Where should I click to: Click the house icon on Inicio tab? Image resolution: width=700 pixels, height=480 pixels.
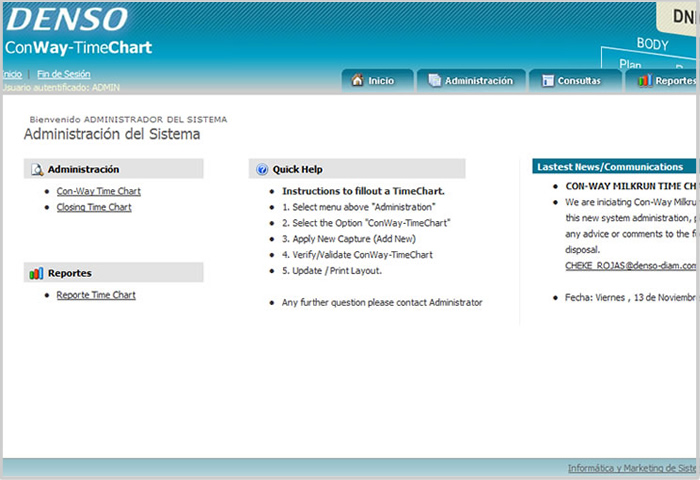357,80
